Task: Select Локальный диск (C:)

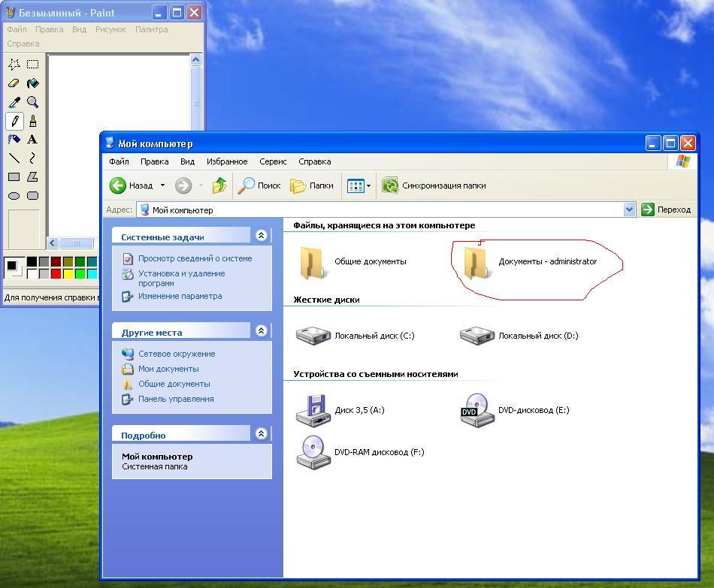Action: [355, 336]
